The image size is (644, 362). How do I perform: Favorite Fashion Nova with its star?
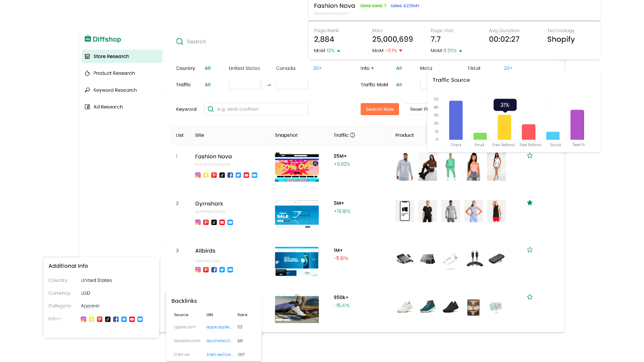530,155
